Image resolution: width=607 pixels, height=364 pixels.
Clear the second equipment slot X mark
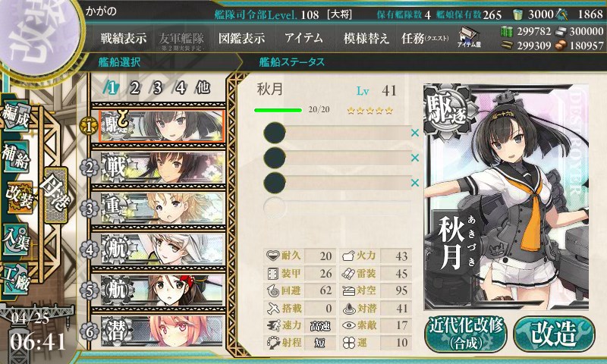click(414, 158)
